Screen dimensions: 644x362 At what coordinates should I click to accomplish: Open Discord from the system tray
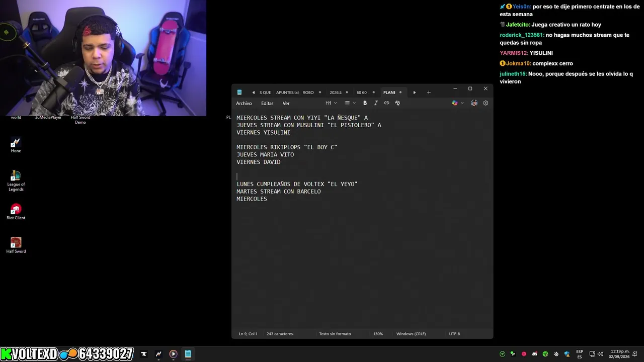pos(534,354)
